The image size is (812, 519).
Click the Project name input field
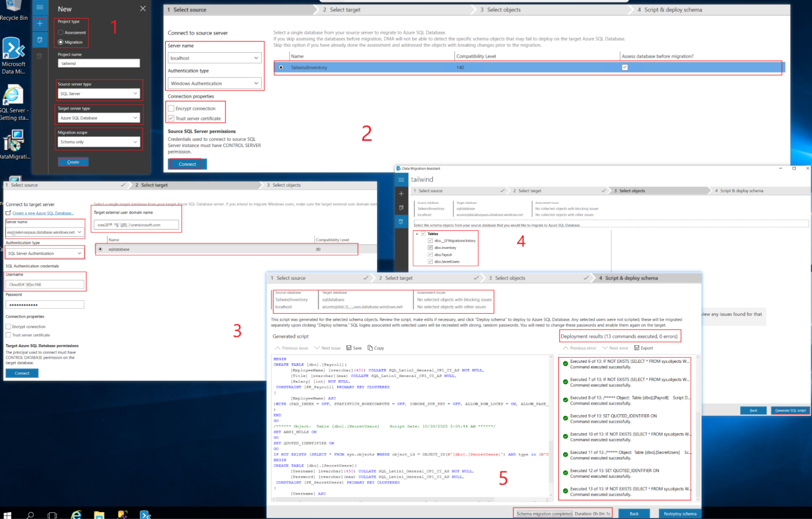click(x=99, y=63)
